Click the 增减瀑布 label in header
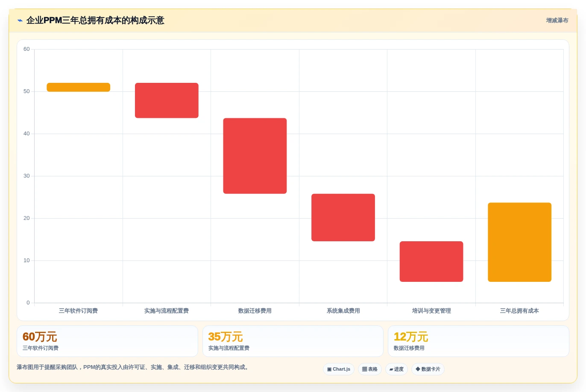This screenshot has width=586, height=392. 557,20
